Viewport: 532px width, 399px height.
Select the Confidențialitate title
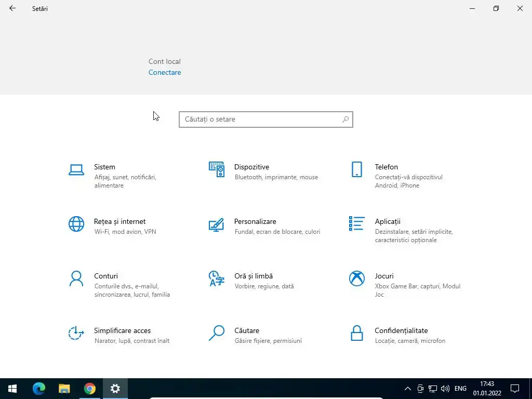pos(401,331)
